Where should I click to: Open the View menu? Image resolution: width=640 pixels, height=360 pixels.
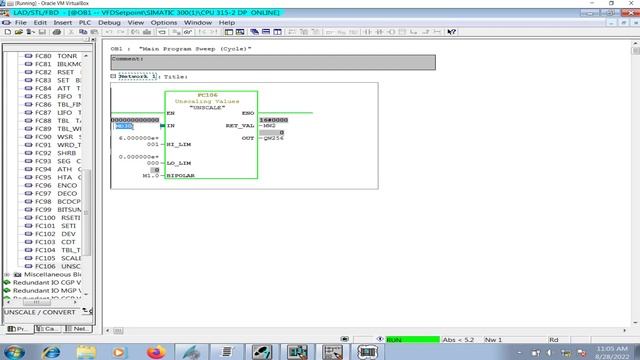tap(136, 22)
